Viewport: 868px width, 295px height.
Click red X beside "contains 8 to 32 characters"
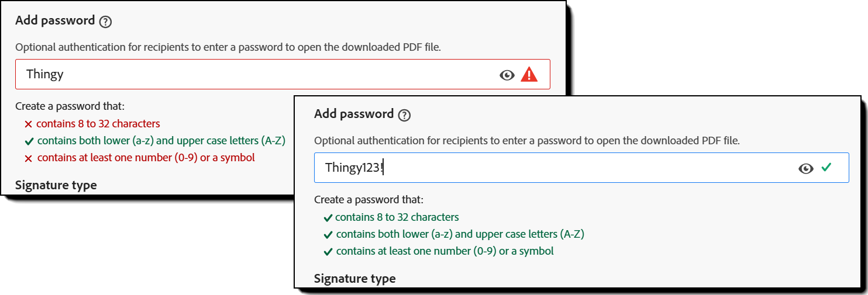pyautogui.click(x=28, y=124)
